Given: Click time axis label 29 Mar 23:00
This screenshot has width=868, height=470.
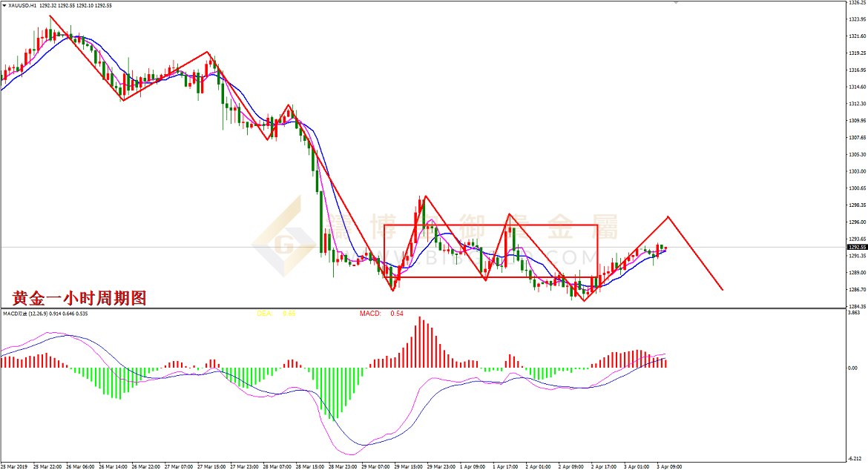Looking at the screenshot, I should (441, 467).
